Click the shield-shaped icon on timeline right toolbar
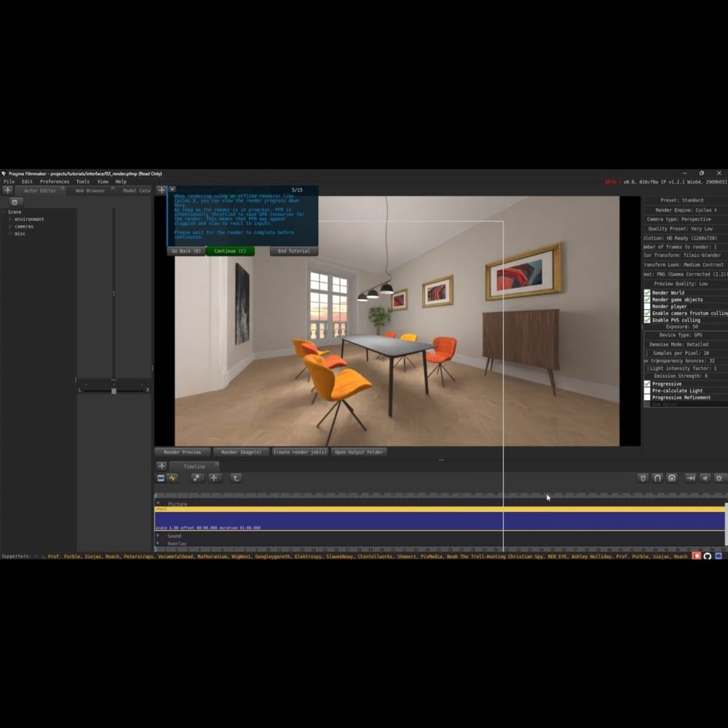The image size is (728, 728). pyautogui.click(x=643, y=478)
